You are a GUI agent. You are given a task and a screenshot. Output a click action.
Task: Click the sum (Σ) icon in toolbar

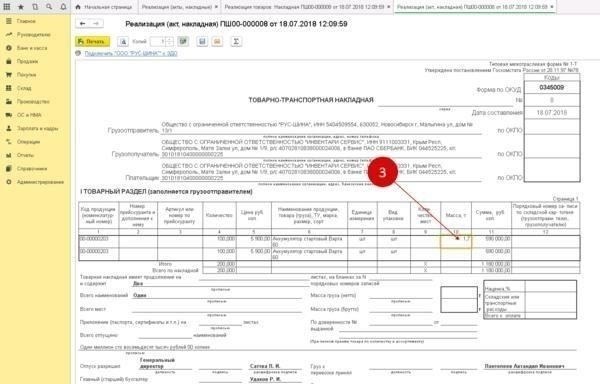(236, 41)
